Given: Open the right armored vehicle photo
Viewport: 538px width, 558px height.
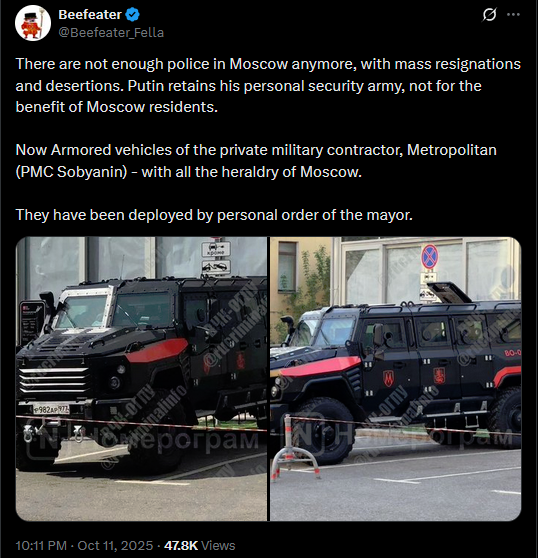Looking at the screenshot, I should pos(395,379).
